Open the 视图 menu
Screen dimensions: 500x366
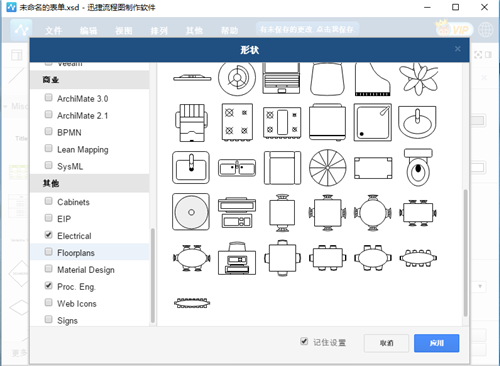[124, 31]
